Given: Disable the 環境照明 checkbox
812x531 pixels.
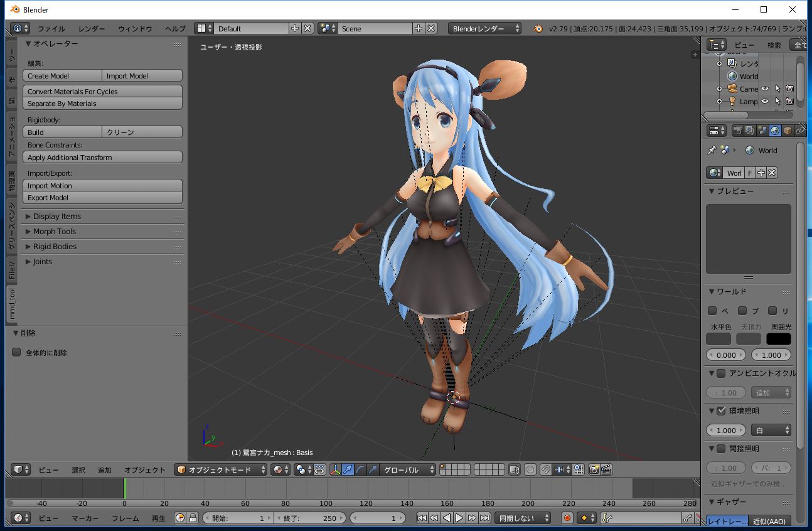Looking at the screenshot, I should (721, 410).
